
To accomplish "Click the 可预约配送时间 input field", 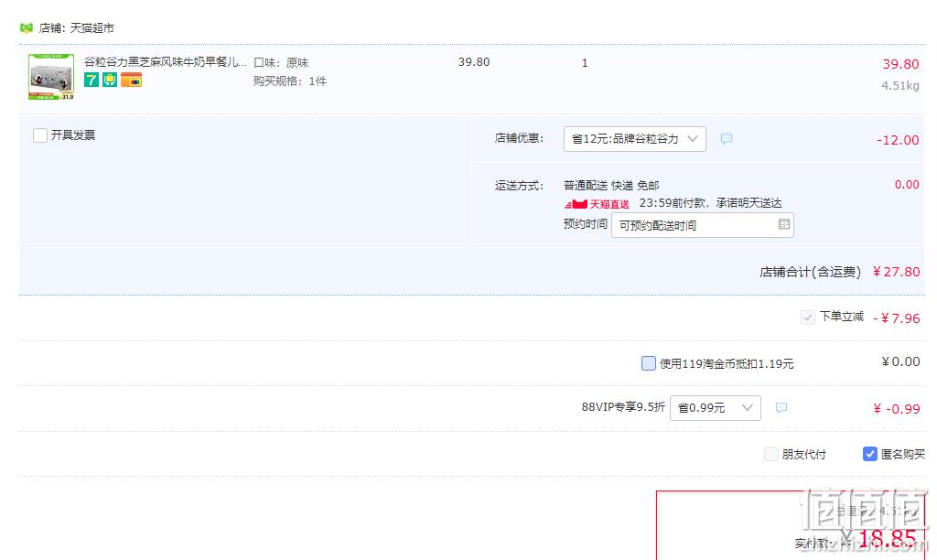I will click(x=702, y=225).
